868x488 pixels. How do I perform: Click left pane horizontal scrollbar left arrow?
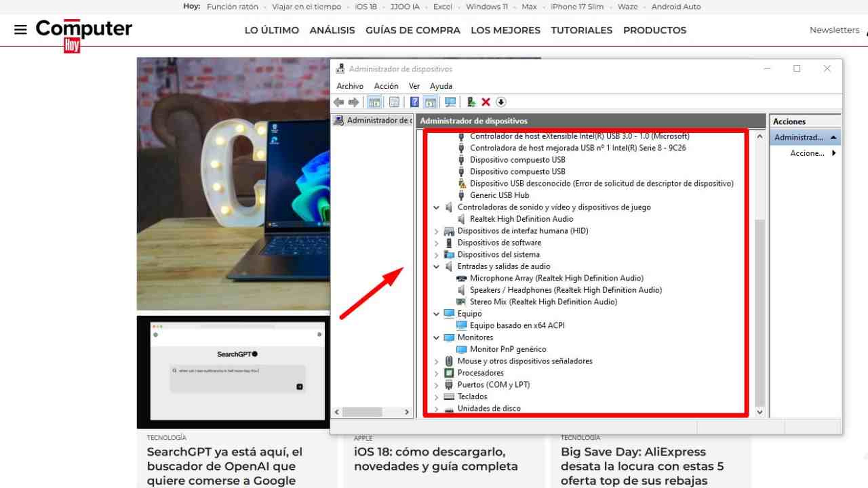pyautogui.click(x=337, y=412)
